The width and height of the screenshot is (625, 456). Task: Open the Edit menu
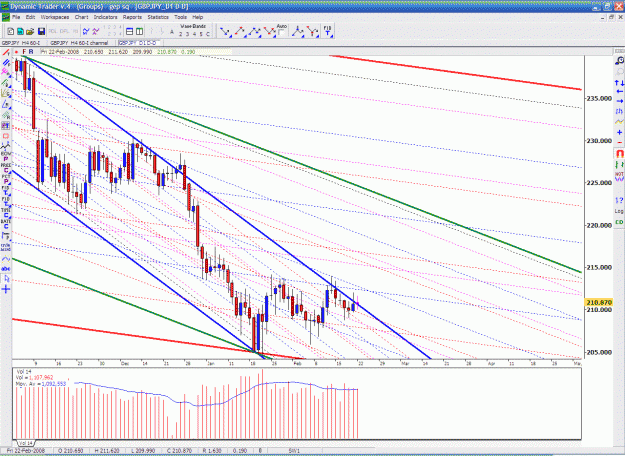pos(30,17)
